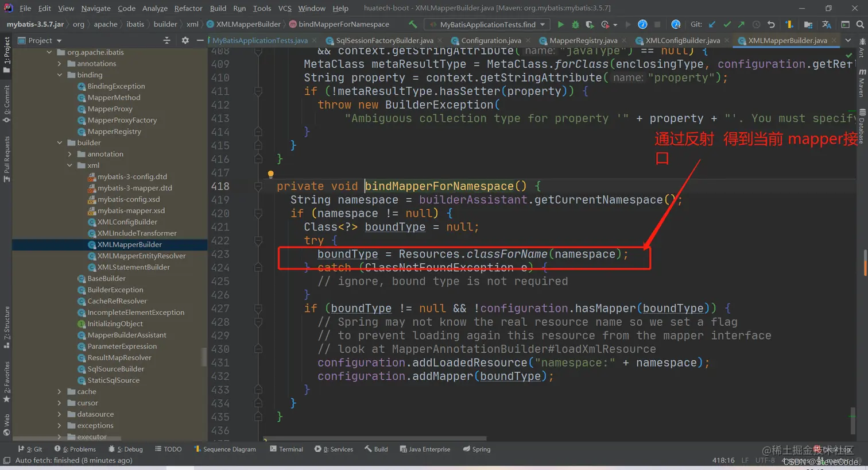Open the Commit tool window on left strip
Screen dimensions: 868x470
pyautogui.click(x=6, y=103)
